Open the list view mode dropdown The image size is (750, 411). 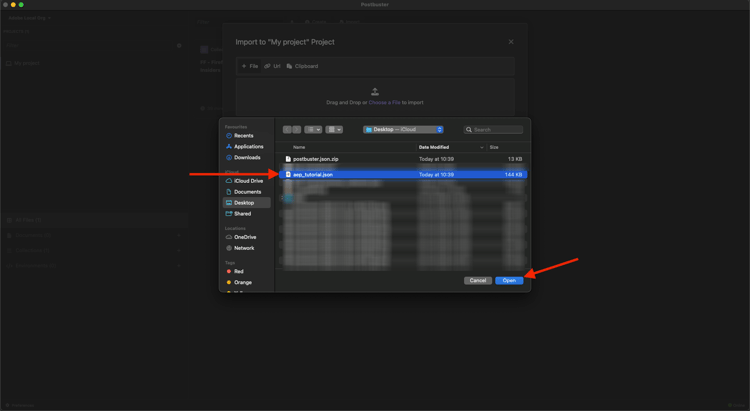(313, 130)
